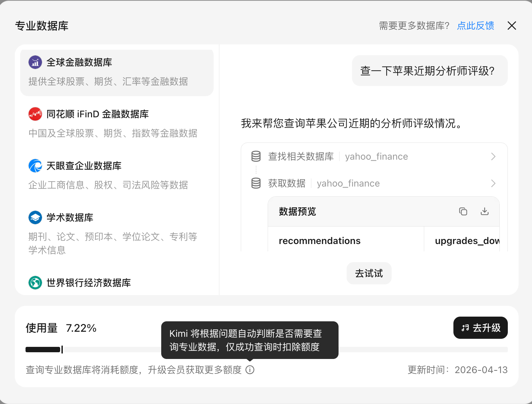Close the 专业数据库 dialog
The image size is (532, 404).
coord(512,26)
